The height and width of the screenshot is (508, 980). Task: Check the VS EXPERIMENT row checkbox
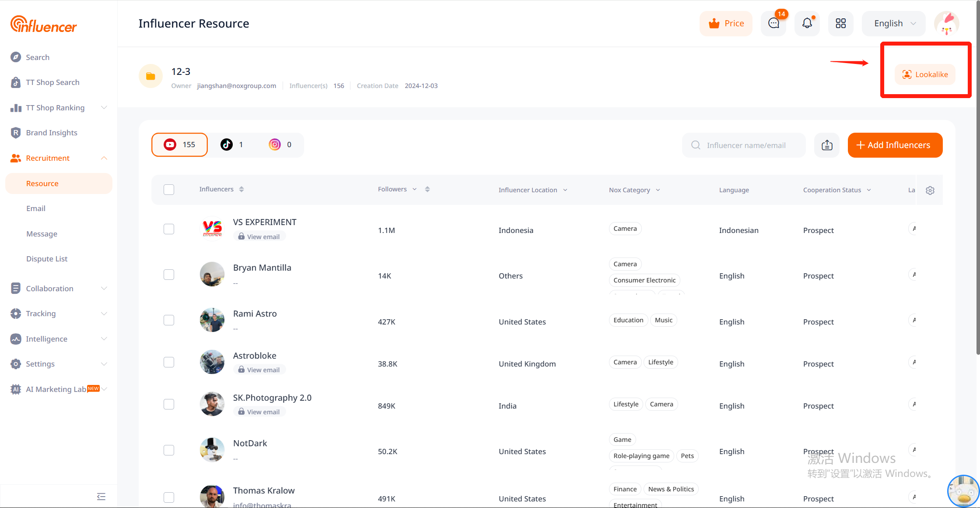pyautogui.click(x=169, y=229)
